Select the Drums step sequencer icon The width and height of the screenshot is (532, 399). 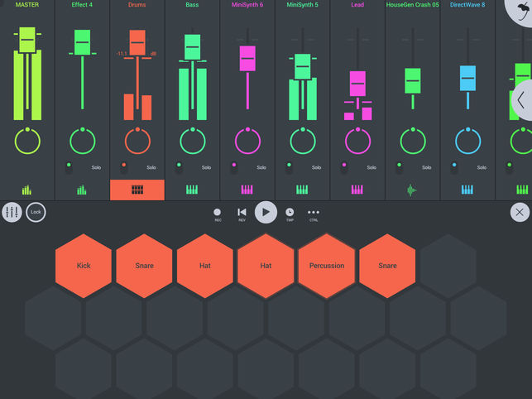pos(137,190)
